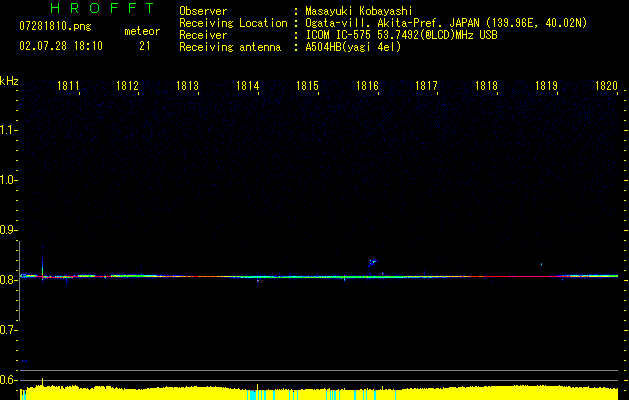Click the 0.6 kHz frequency axis label

pos(8,380)
